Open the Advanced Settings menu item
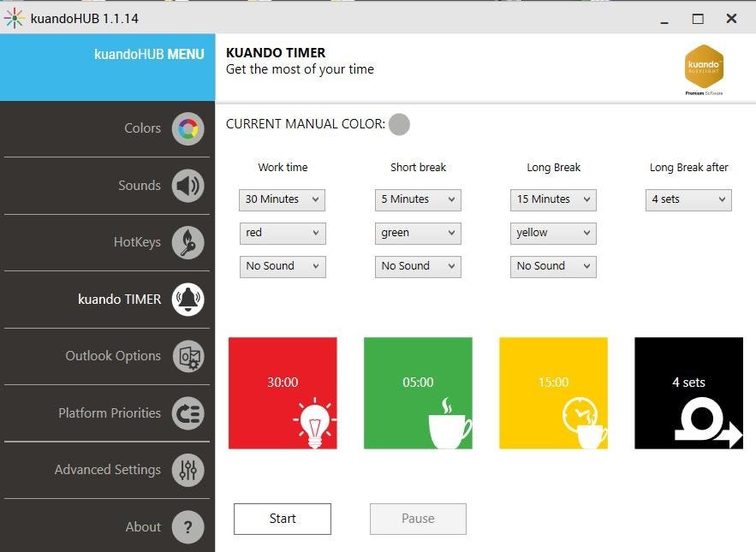The width and height of the screenshot is (756, 552). click(107, 470)
